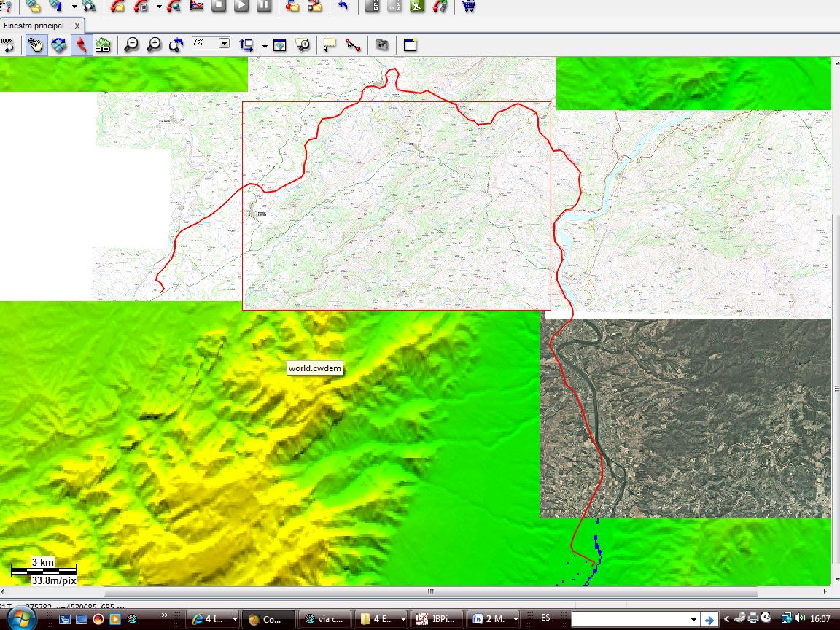Toggle the 3D relief view
Image resolution: width=840 pixels, height=630 pixels.
pos(103,45)
